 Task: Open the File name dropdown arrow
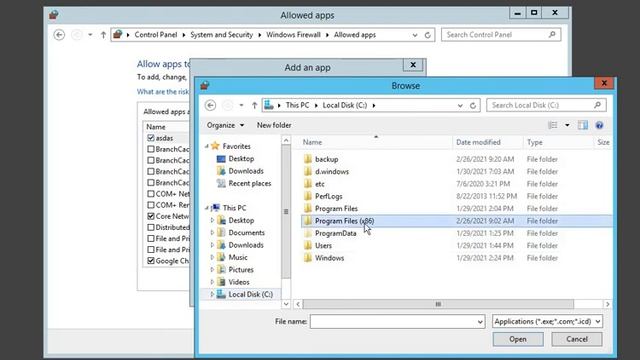coord(480,322)
